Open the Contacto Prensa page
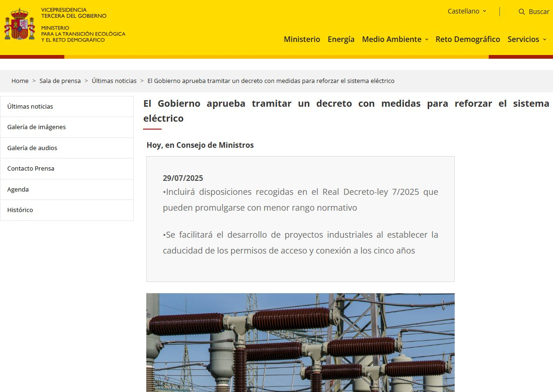 31,168
